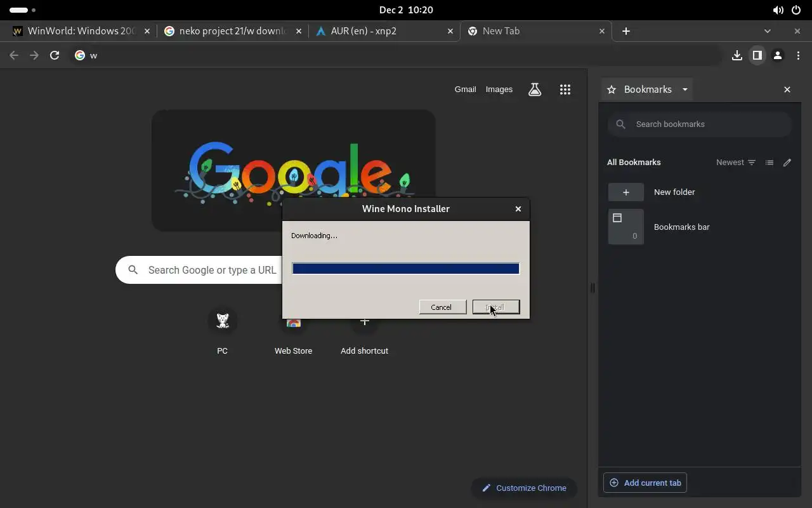Viewport: 812px width, 508px height.
Task: Close the Chrome window
Action: pyautogui.click(x=797, y=31)
